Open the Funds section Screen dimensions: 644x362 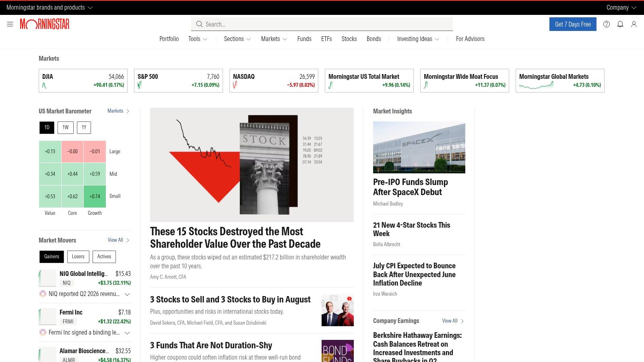(304, 39)
